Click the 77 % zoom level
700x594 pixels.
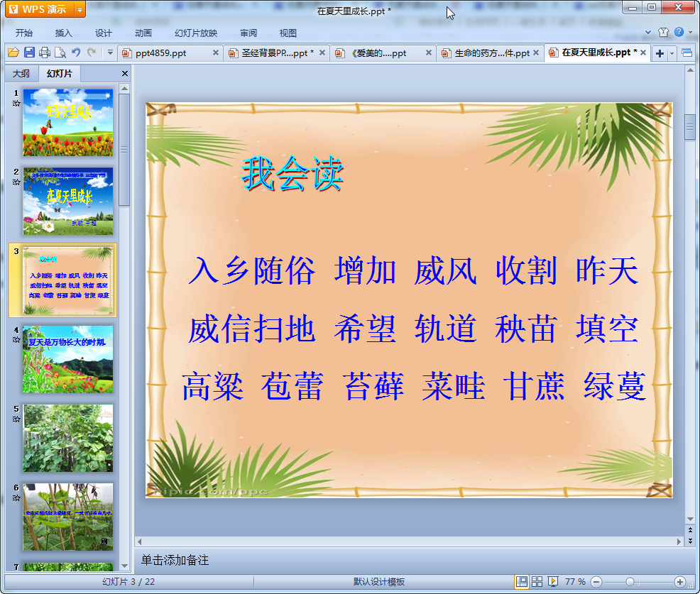[x=575, y=581]
